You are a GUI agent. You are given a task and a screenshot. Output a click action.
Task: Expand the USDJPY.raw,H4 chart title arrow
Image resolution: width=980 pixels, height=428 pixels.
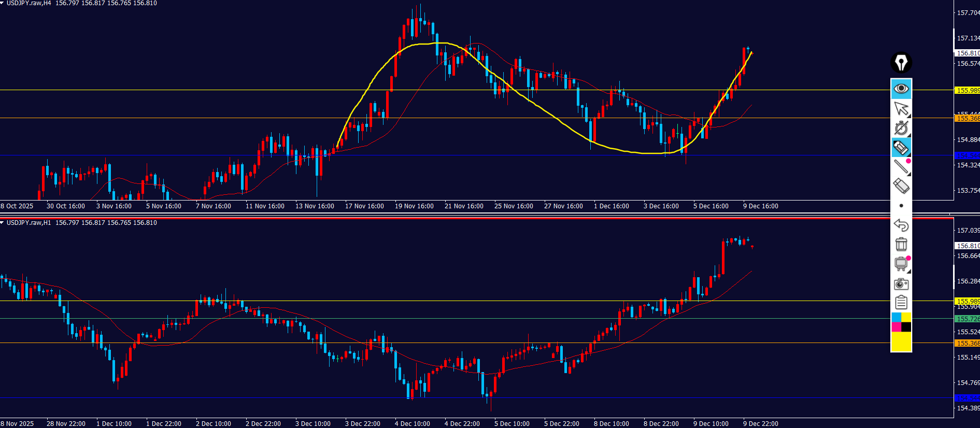3,3
